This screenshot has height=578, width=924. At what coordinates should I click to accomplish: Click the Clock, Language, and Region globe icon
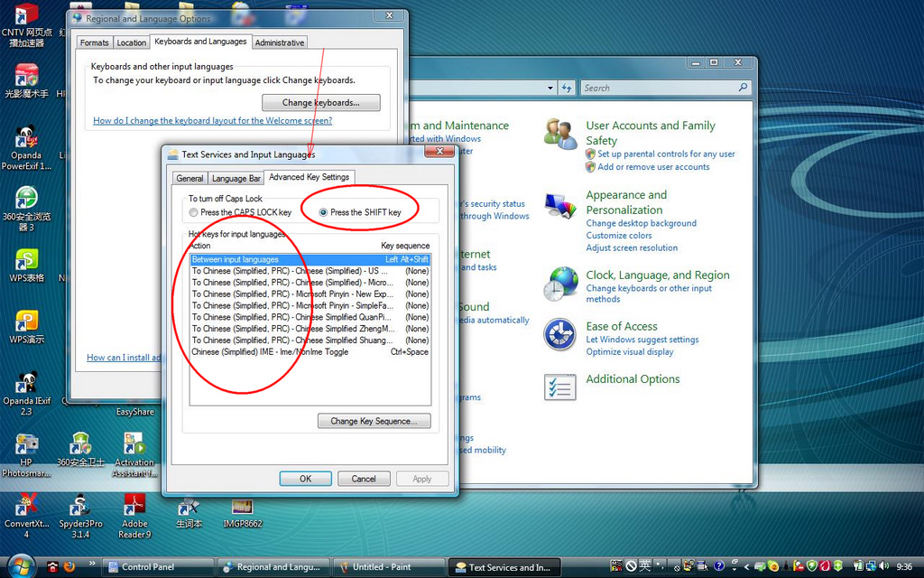[x=559, y=284]
